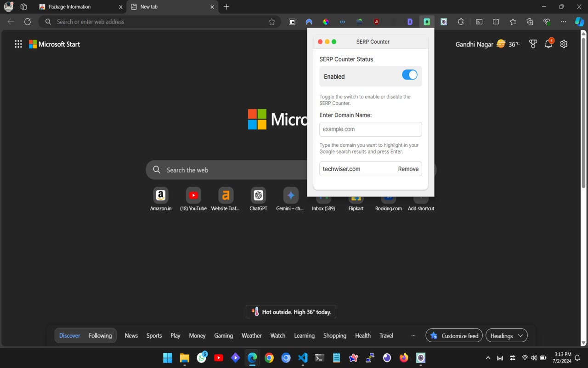Toggle the SERP Counter Enabled switch

[410, 75]
